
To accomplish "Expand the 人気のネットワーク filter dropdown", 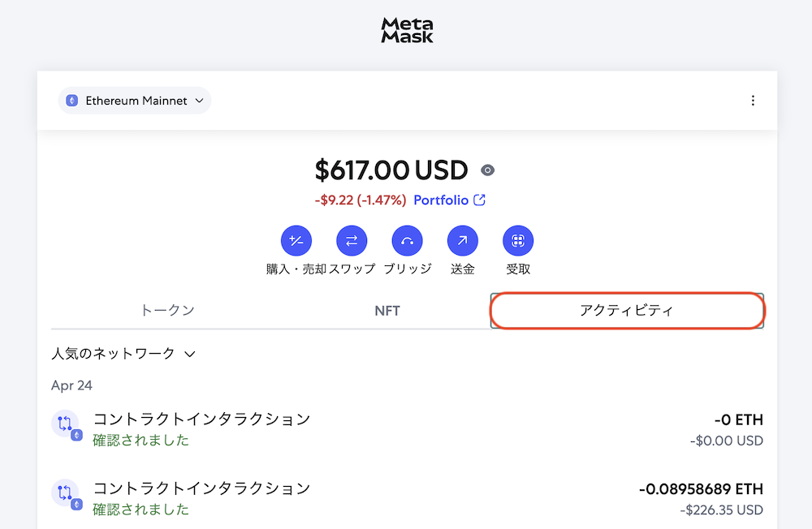I will (x=123, y=354).
